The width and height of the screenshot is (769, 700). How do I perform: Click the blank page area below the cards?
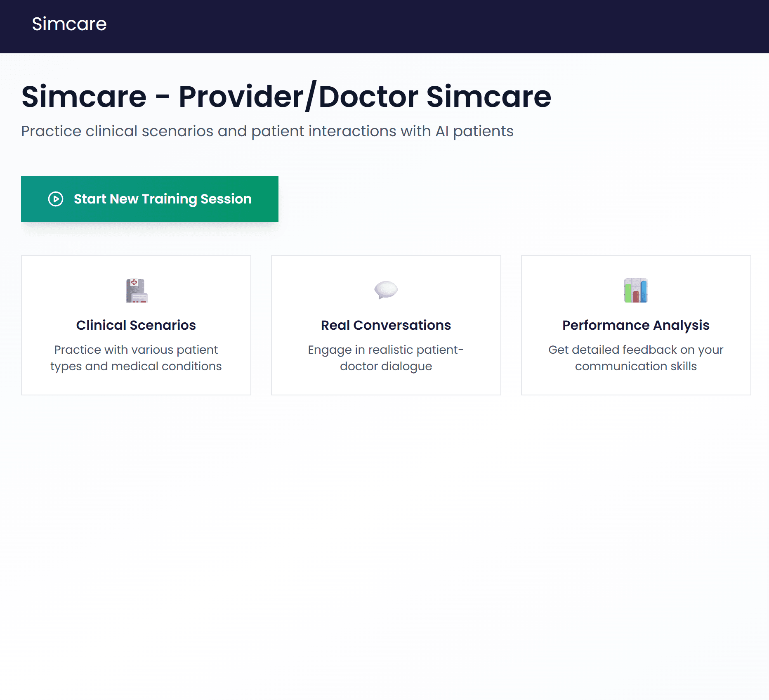pyautogui.click(x=384, y=537)
